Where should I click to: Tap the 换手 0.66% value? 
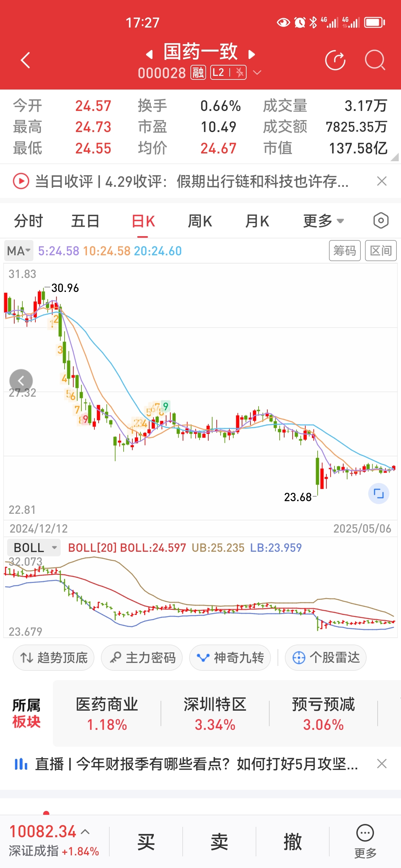(x=220, y=106)
